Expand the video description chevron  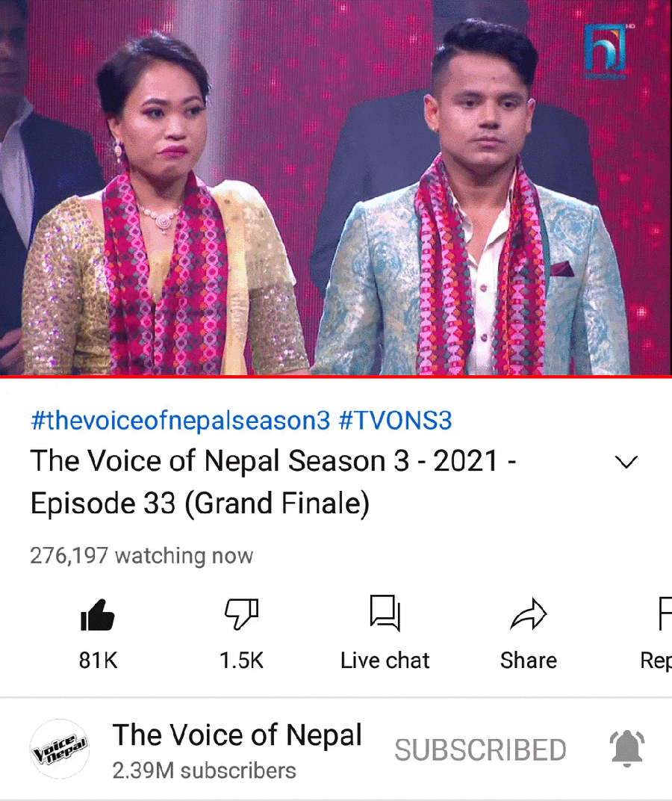[626, 462]
